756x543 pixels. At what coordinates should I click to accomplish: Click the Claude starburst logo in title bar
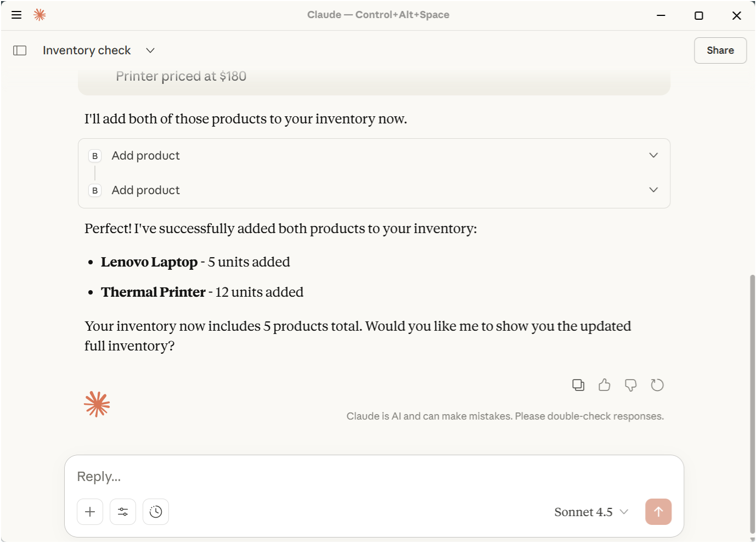click(40, 15)
